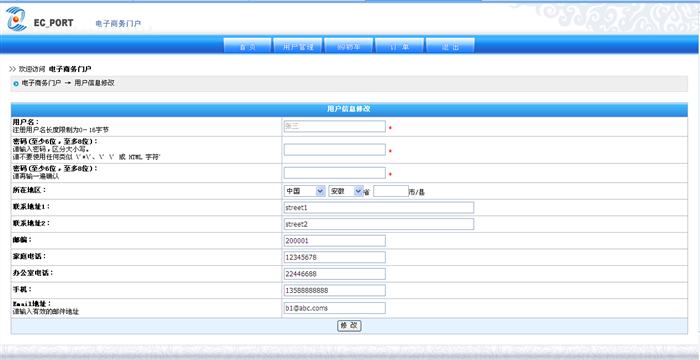Image resolution: width=700 pixels, height=360 pixels.
Task: Click the mobile field 13588888888
Action: [335, 290]
